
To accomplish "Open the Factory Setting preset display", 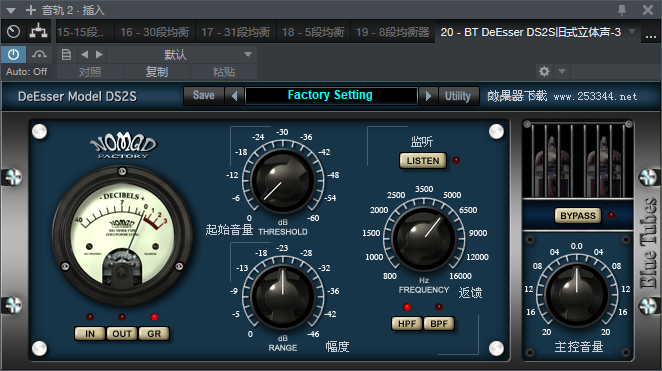I will 331,95.
